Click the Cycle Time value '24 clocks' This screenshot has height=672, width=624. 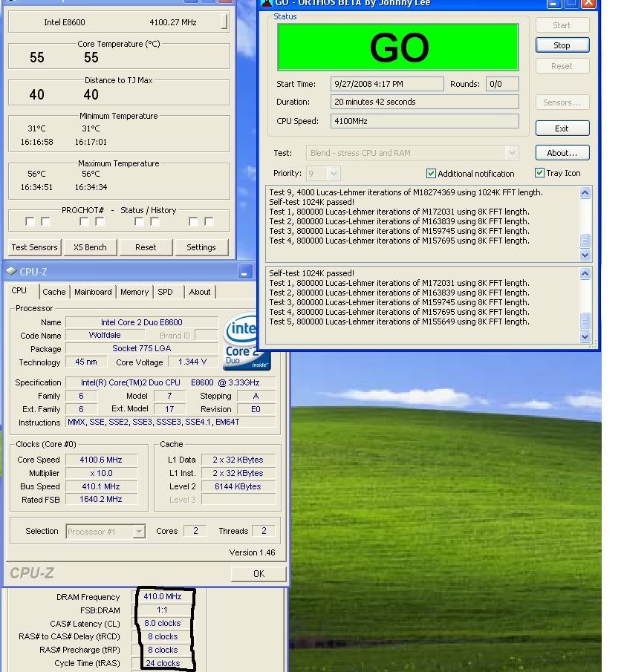(163, 663)
